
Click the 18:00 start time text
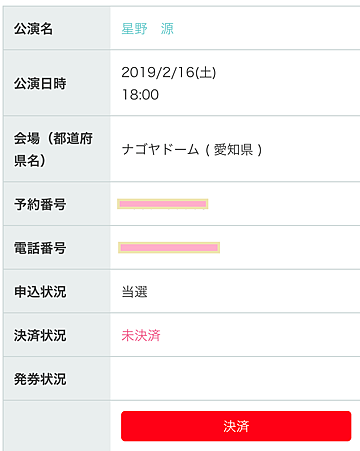pyautogui.click(x=140, y=95)
